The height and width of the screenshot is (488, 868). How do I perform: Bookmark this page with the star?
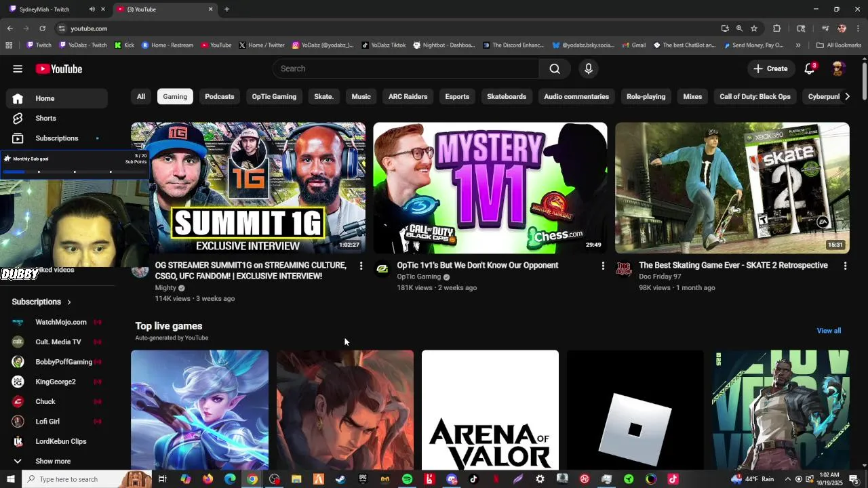(754, 28)
